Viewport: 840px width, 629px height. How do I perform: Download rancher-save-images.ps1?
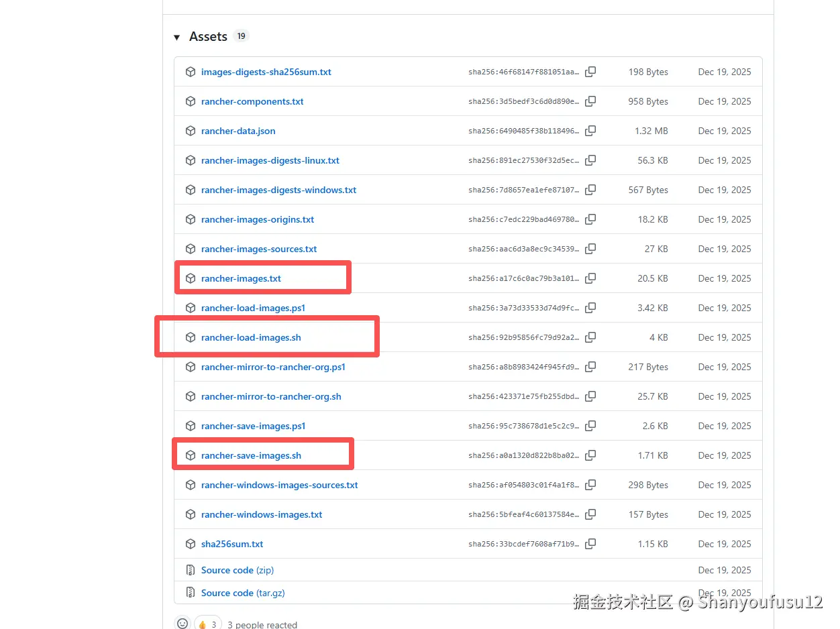[254, 426]
